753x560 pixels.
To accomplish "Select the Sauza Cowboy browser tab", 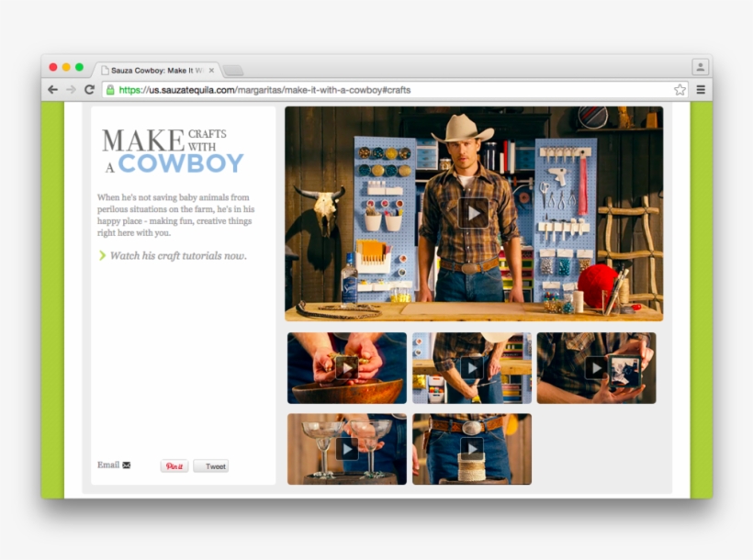I will (x=152, y=70).
